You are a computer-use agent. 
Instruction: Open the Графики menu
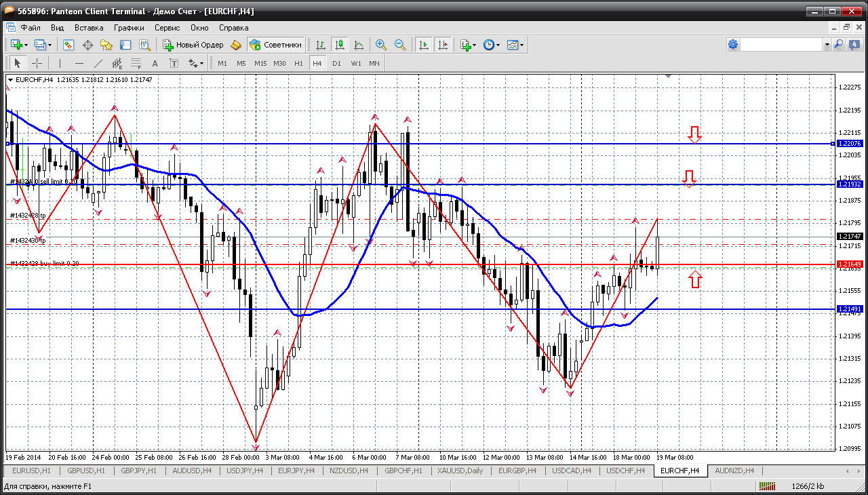point(129,28)
